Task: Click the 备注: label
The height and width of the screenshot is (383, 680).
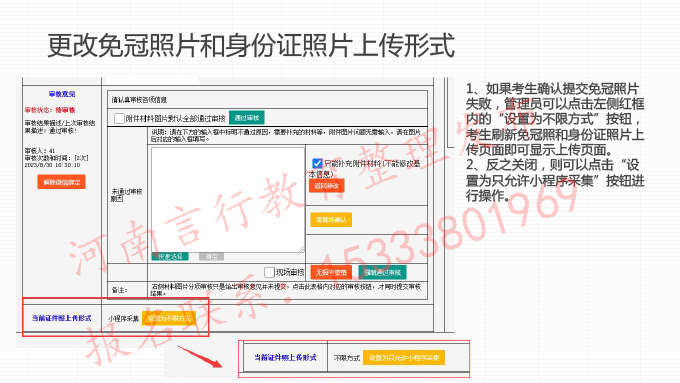Action: point(119,290)
